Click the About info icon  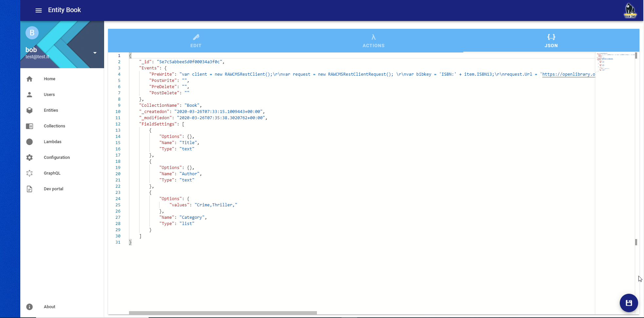(29, 307)
